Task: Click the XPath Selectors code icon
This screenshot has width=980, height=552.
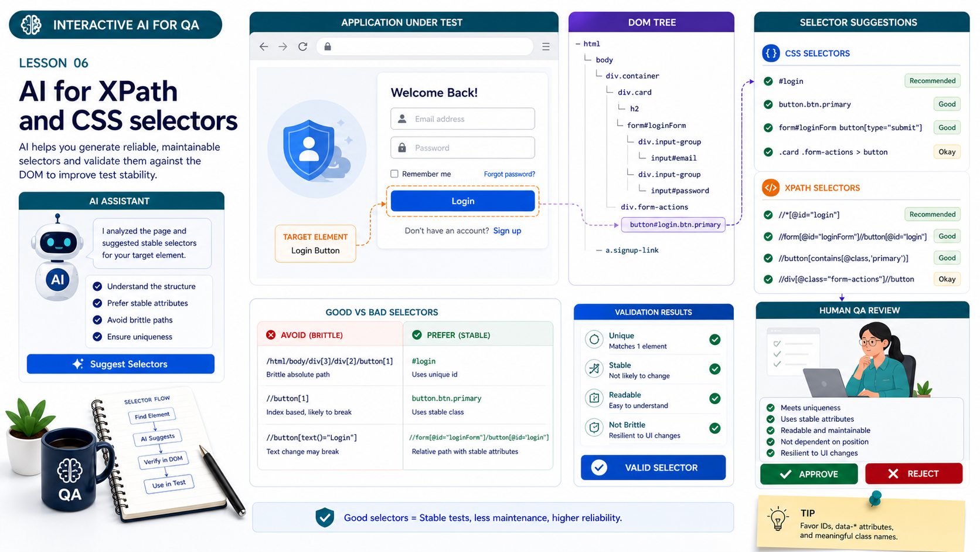Action: 771,188
